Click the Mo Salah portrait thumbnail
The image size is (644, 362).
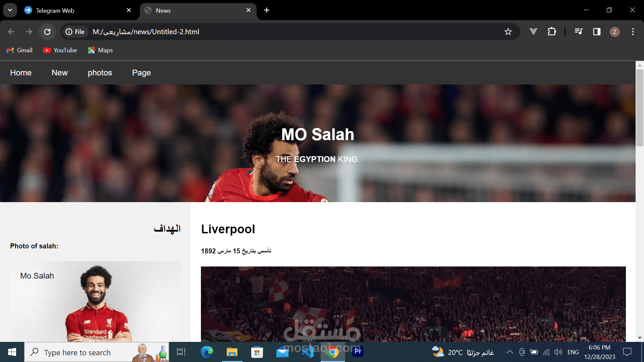[x=95, y=302]
